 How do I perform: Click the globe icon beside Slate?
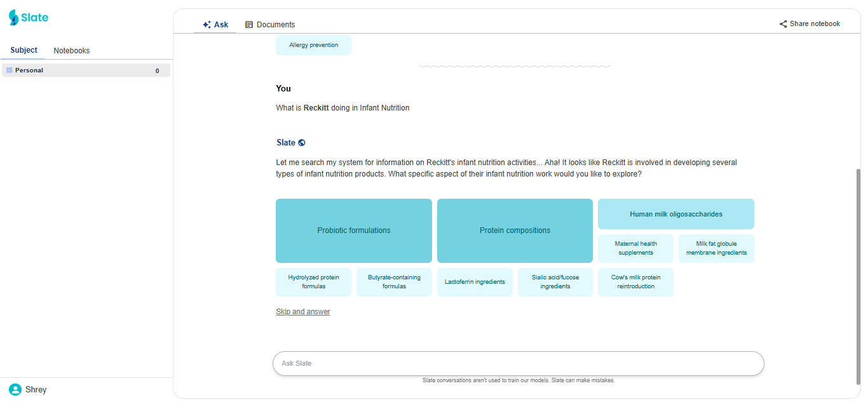(302, 143)
